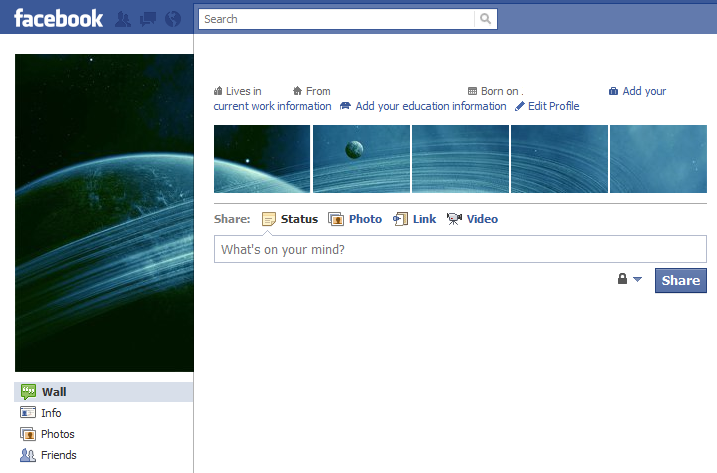Click the Born on calendar icon

point(472,91)
